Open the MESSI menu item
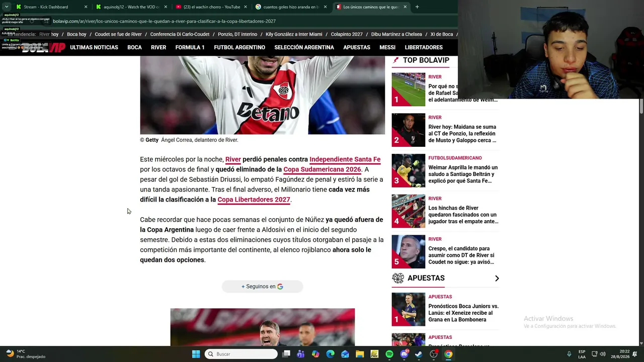 (387, 47)
